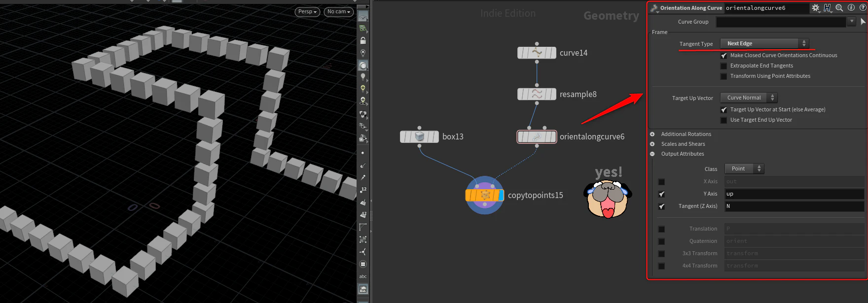The height and width of the screenshot is (303, 868).
Task: Enable Extrapolate End Tangents
Action: pos(723,66)
